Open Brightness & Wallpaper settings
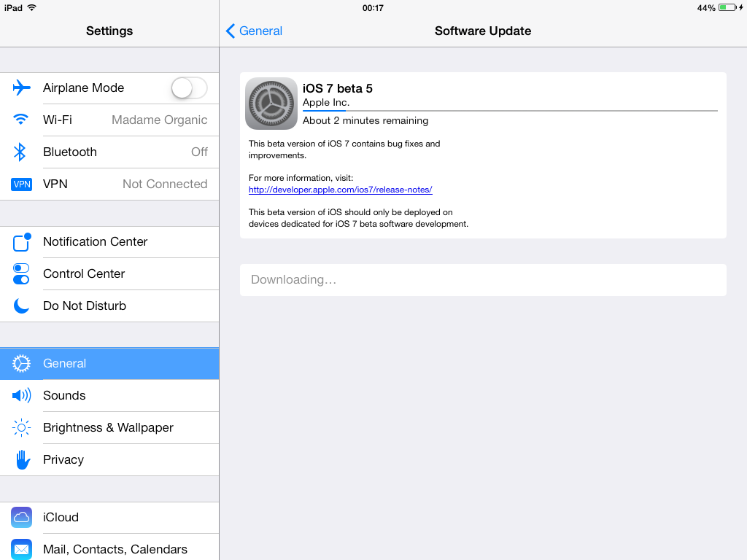The height and width of the screenshot is (560, 747). pos(109,427)
